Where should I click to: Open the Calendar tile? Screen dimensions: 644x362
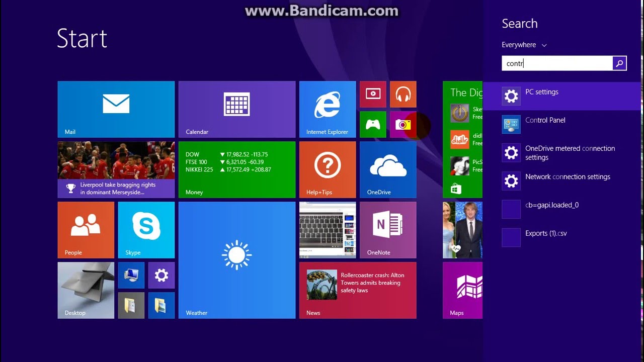(x=236, y=109)
